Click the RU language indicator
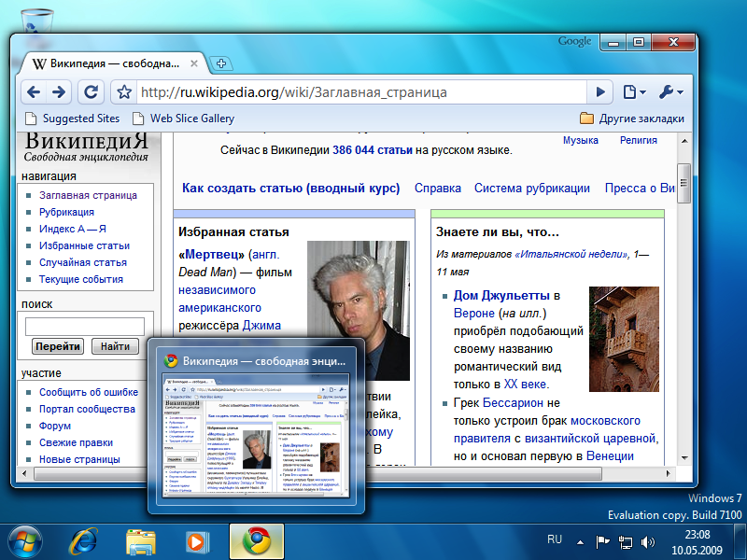Screen dimensions: 747x560 (x=555, y=539)
